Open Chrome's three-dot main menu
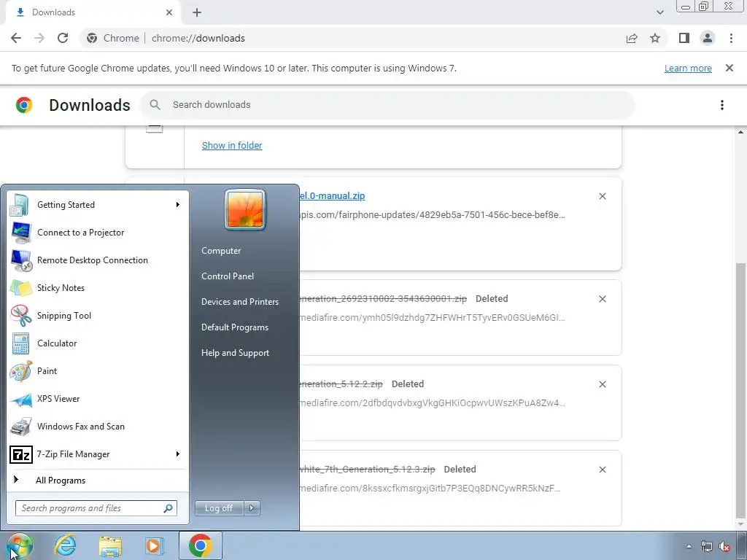 pos(731,38)
